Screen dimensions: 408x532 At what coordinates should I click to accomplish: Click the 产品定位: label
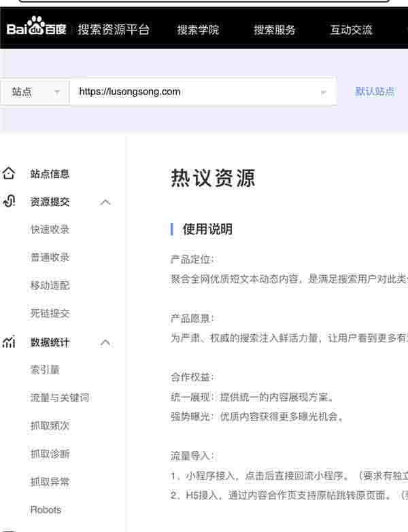[192, 260]
